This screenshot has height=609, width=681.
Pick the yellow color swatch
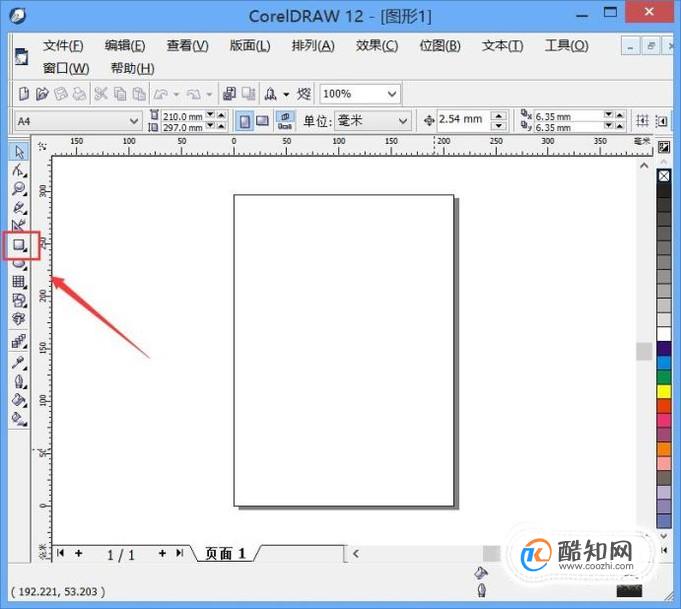point(664,391)
